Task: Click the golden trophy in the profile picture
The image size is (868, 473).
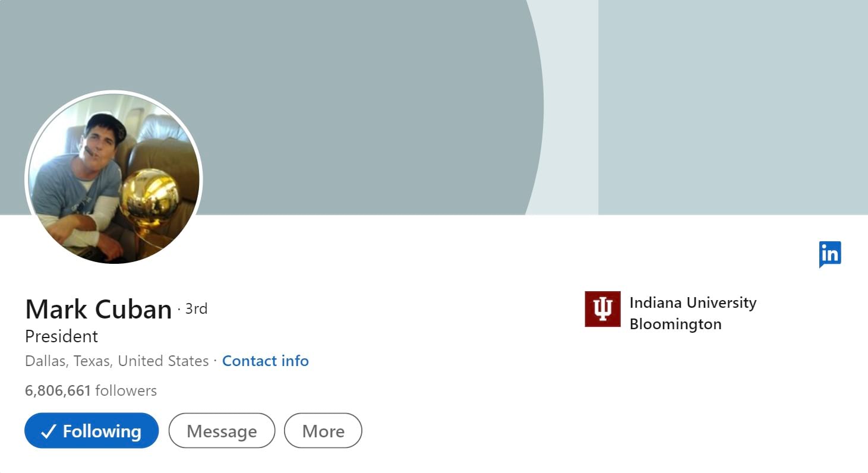Action: pyautogui.click(x=149, y=199)
